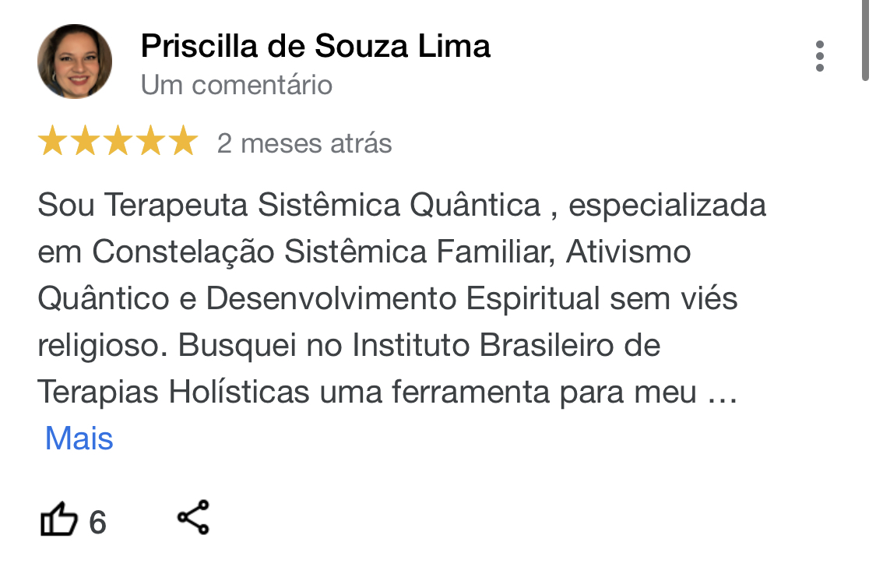Like the review with thumbs-up icon
Viewport: 876px width, 588px height.
point(59,520)
